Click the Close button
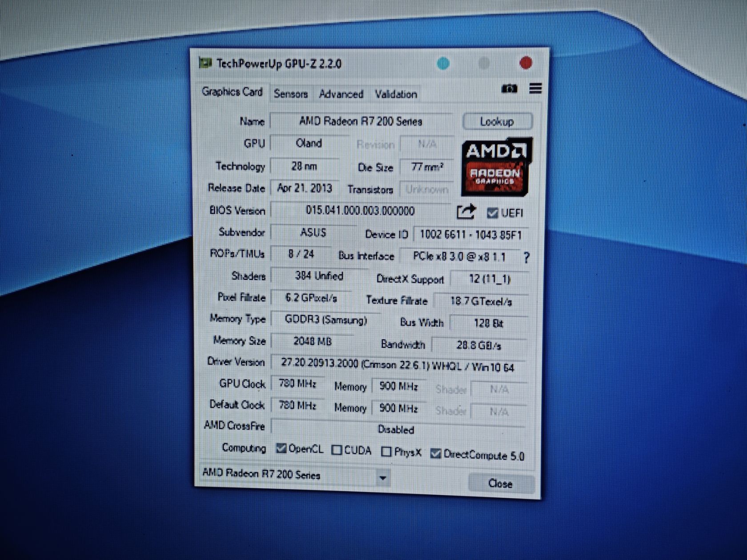This screenshot has height=560, width=747. click(501, 483)
